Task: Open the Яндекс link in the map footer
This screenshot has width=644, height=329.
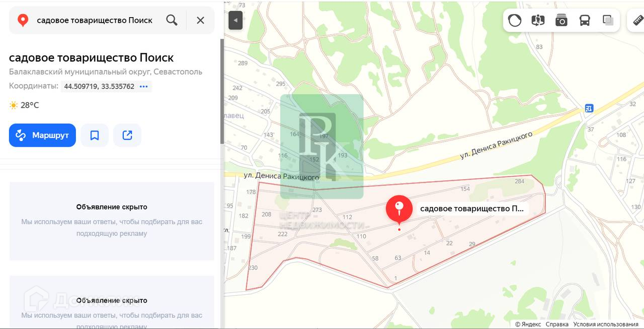Action: [x=528, y=324]
